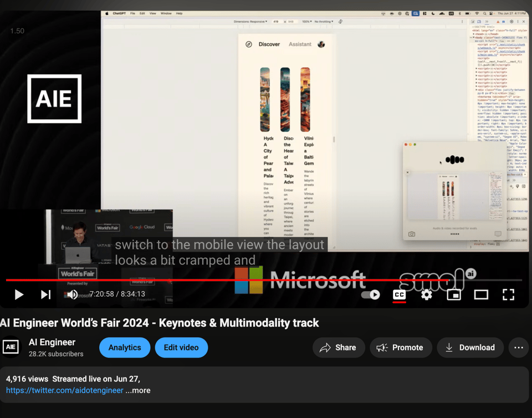The height and width of the screenshot is (418, 532).
Task: Open the Dimensions: Responsive dropdown
Action: click(252, 21)
